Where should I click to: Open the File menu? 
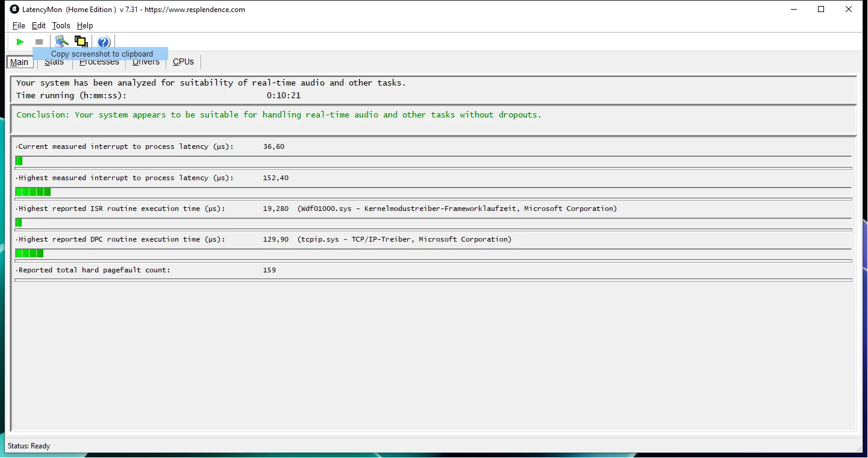[19, 25]
